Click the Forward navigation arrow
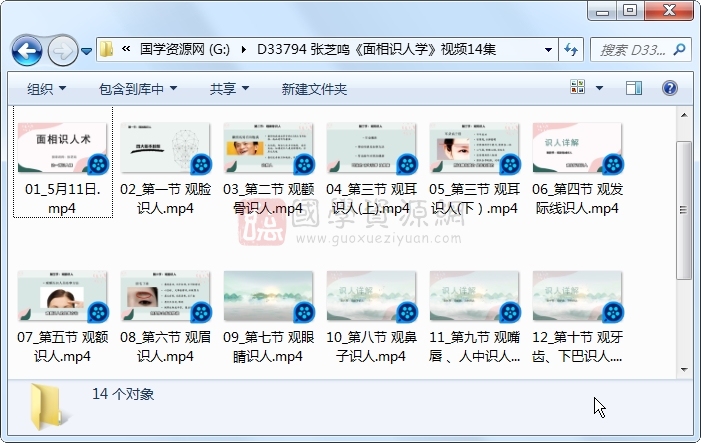Screen dimensions: 701x443 point(62,51)
